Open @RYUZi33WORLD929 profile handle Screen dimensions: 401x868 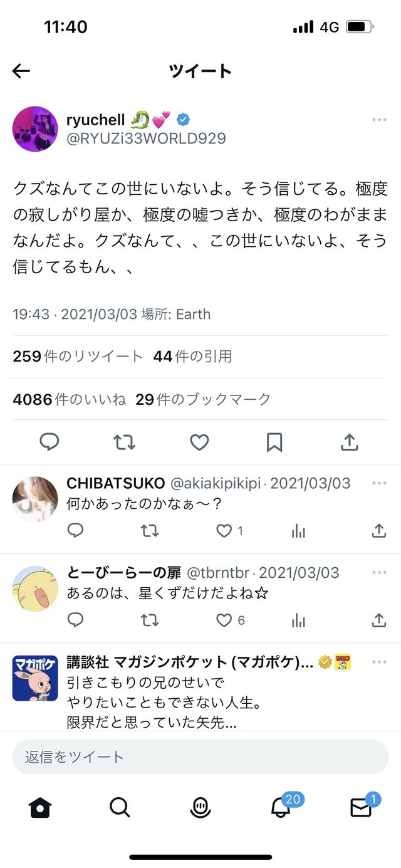coord(146,139)
